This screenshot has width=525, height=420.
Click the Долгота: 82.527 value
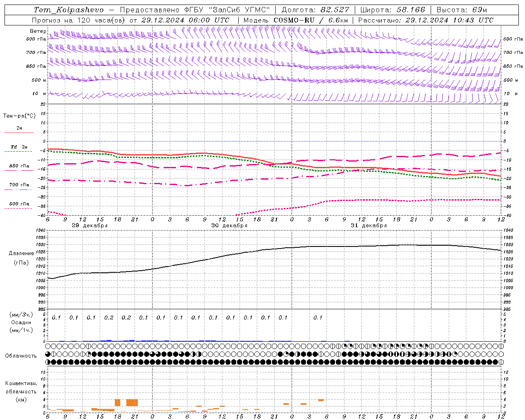pos(315,10)
